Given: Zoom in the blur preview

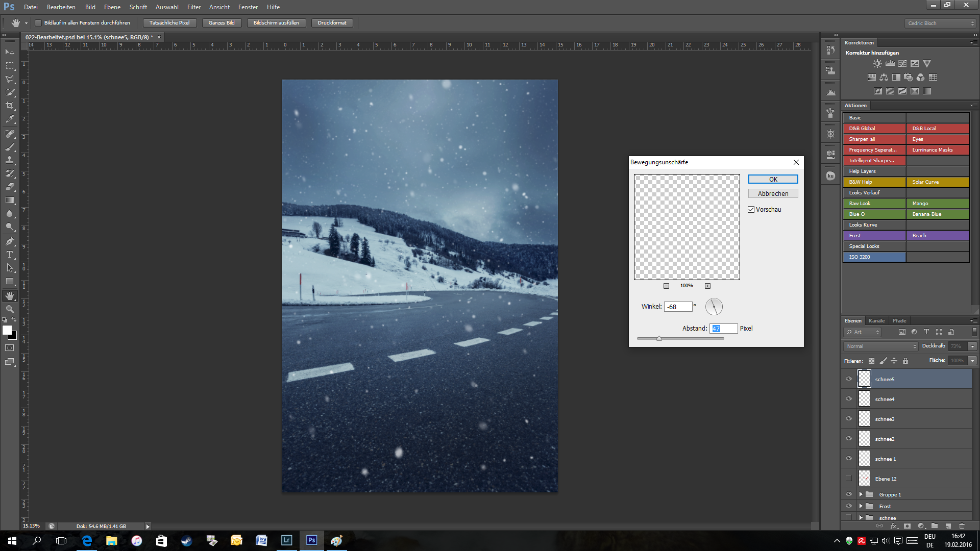Looking at the screenshot, I should click(x=707, y=286).
